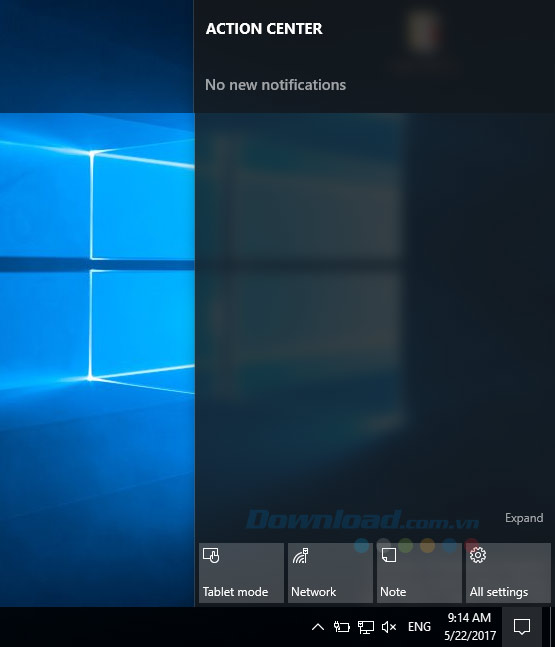555x647 pixels.
Task: Click the Show desktop strip at taskbar edge
Action: click(552, 627)
